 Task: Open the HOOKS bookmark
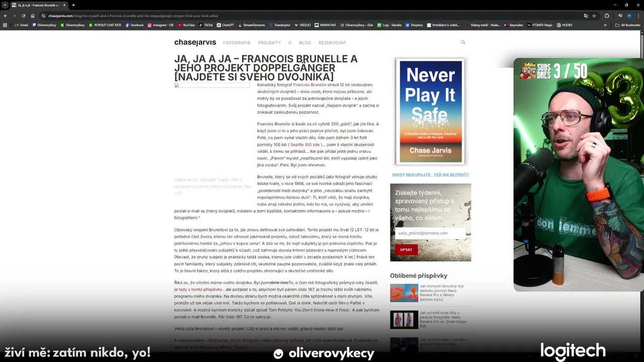click(565, 25)
